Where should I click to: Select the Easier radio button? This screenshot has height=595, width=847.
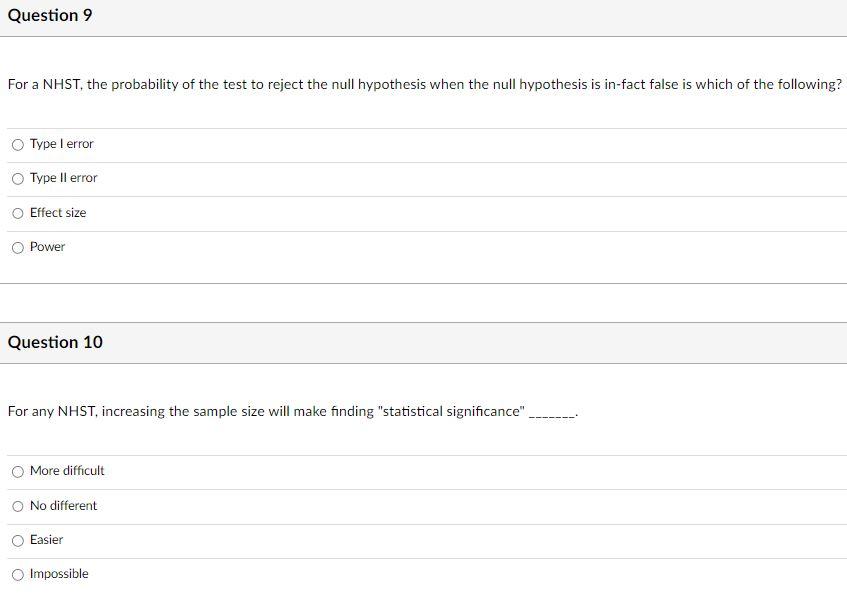click(x=17, y=540)
